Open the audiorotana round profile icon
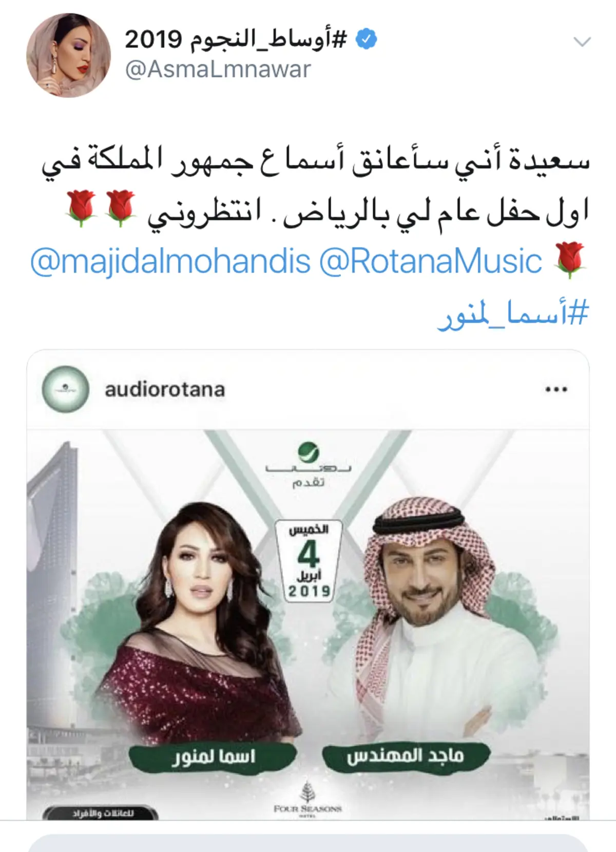Image resolution: width=616 pixels, height=852 pixels. pos(66,389)
